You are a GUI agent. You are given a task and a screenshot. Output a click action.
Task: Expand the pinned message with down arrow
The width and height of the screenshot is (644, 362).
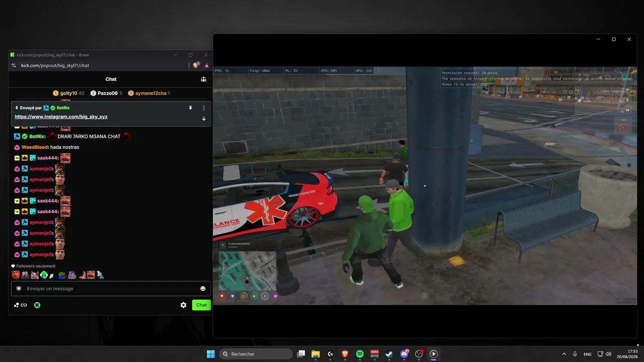tap(204, 119)
